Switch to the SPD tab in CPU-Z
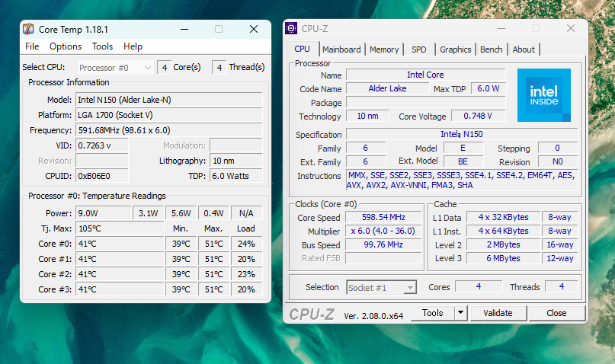The image size is (615, 364). click(419, 49)
